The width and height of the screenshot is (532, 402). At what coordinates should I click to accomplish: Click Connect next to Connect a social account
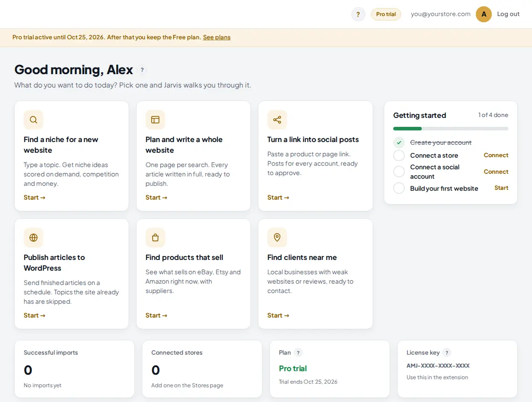coord(496,172)
